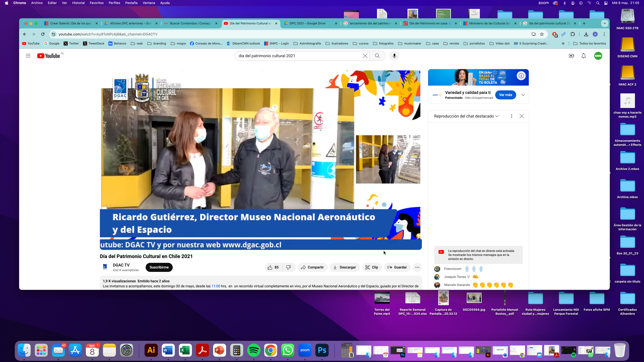This screenshot has height=362, width=644.
Task: Open the DGAC TV channel avatar
Action: (105, 267)
